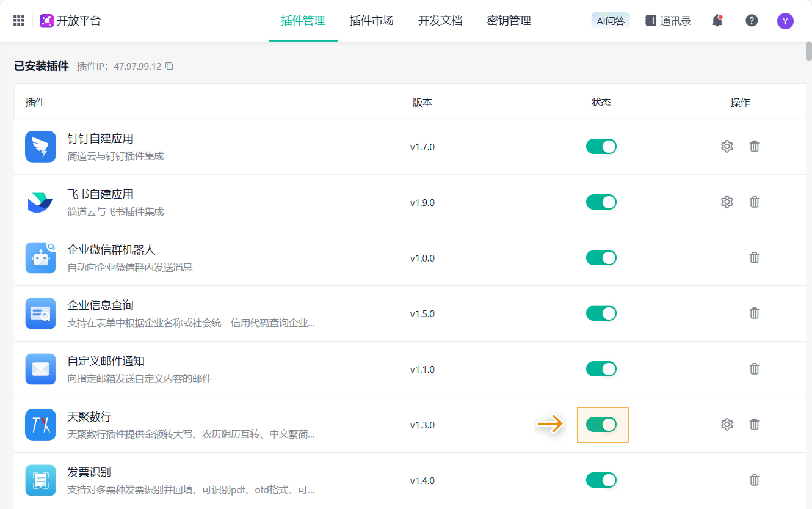Image resolution: width=812 pixels, height=509 pixels.
Task: Click the page vertical scrollbar thumb
Action: 809,51
